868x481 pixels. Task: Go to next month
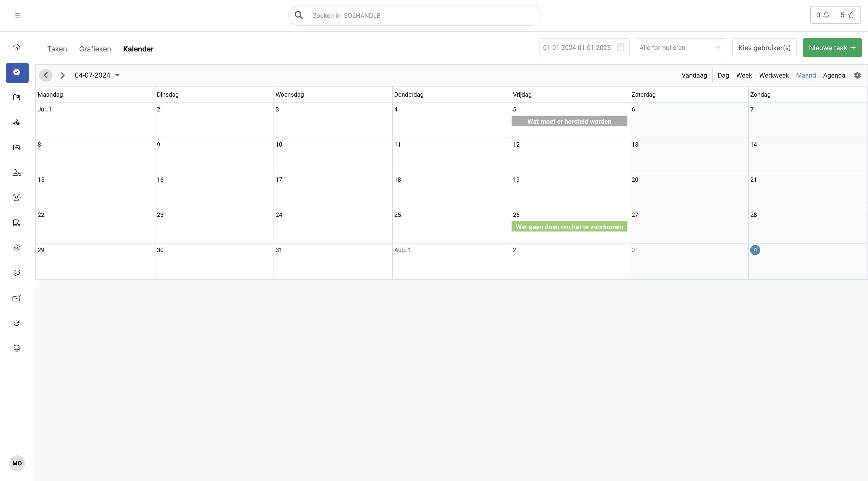click(62, 75)
